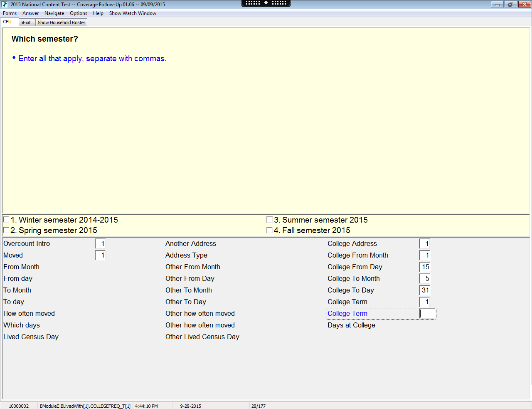Image resolution: width=532 pixels, height=409 pixels.
Task: Click the 28/177 page counter in status bar
Action: coord(259,406)
